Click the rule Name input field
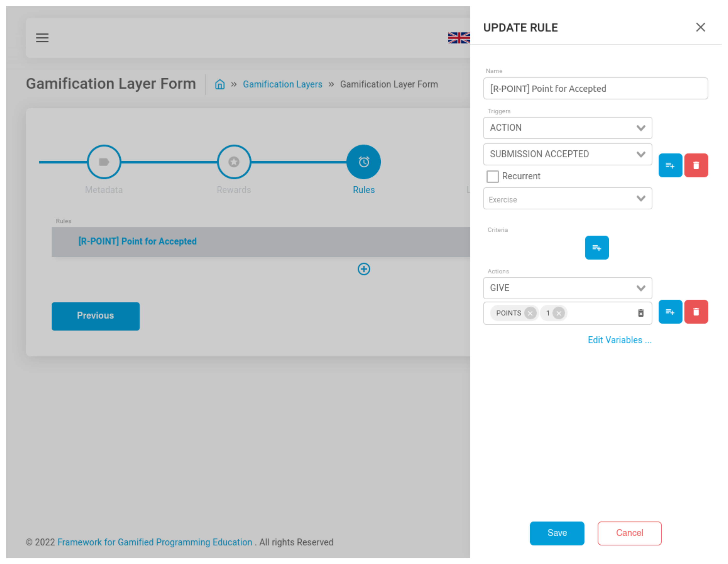 (595, 89)
